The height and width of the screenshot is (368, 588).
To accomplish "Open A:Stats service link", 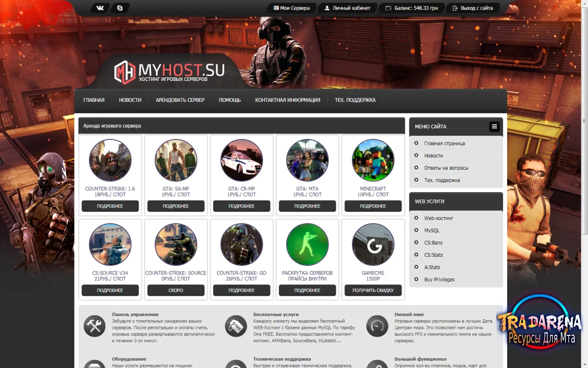I will click(432, 267).
